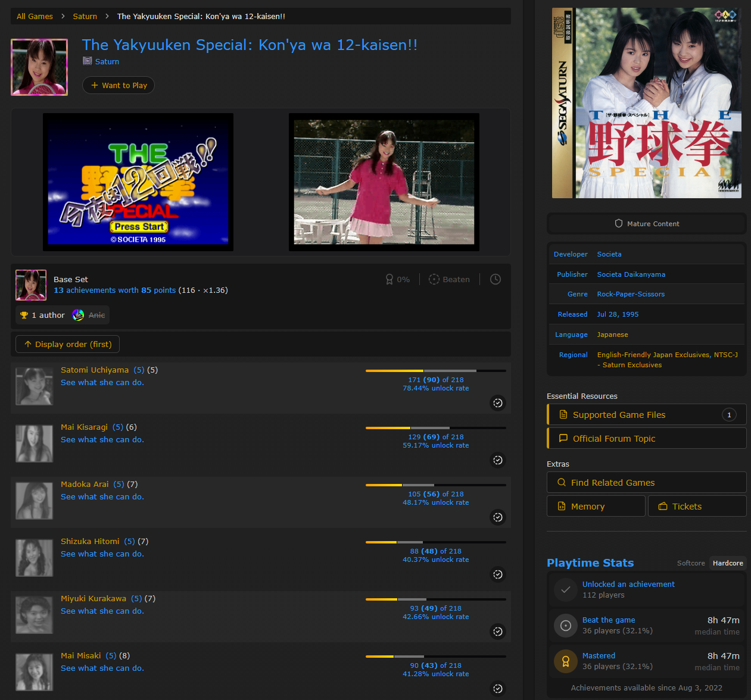Click the Base Set badge image

click(31, 285)
